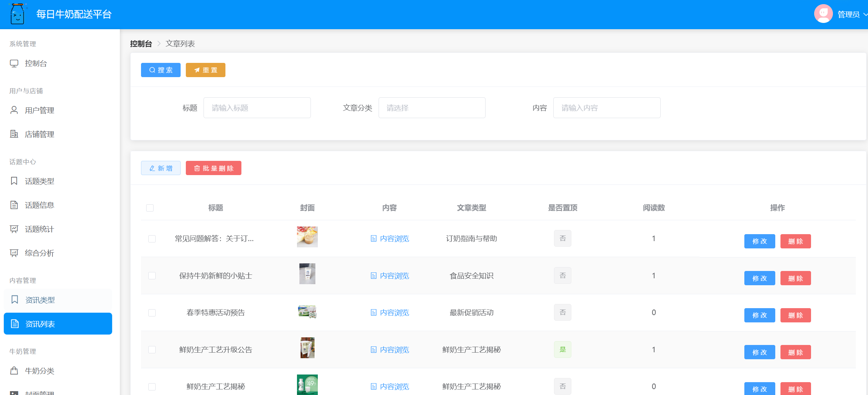Screen dimensions: 868x395
Task: Open the 文章分类 selection dropdown
Action: [x=432, y=108]
